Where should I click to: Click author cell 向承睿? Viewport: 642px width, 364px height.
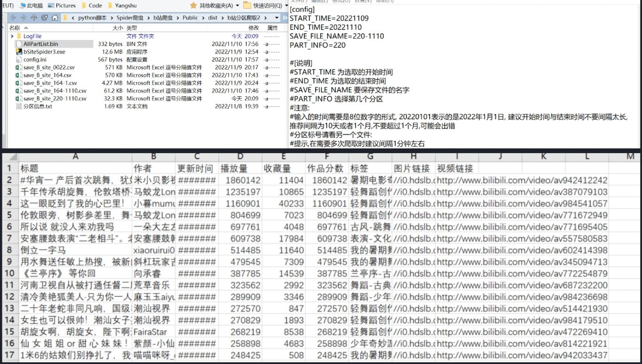154,273
